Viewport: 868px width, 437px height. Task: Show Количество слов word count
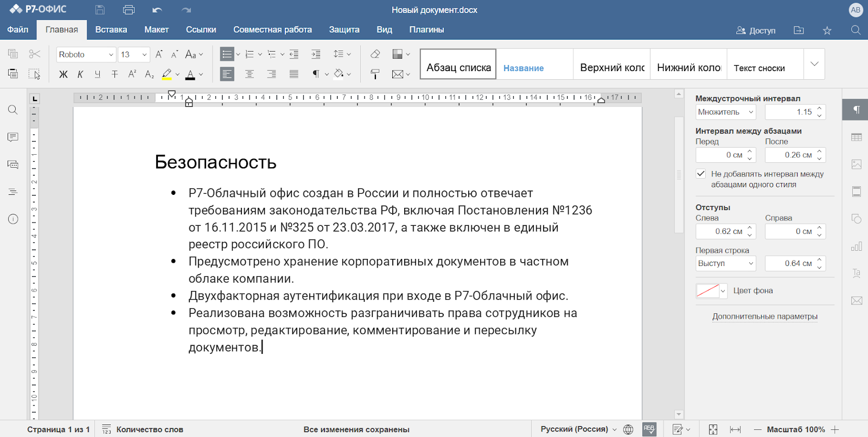point(143,429)
